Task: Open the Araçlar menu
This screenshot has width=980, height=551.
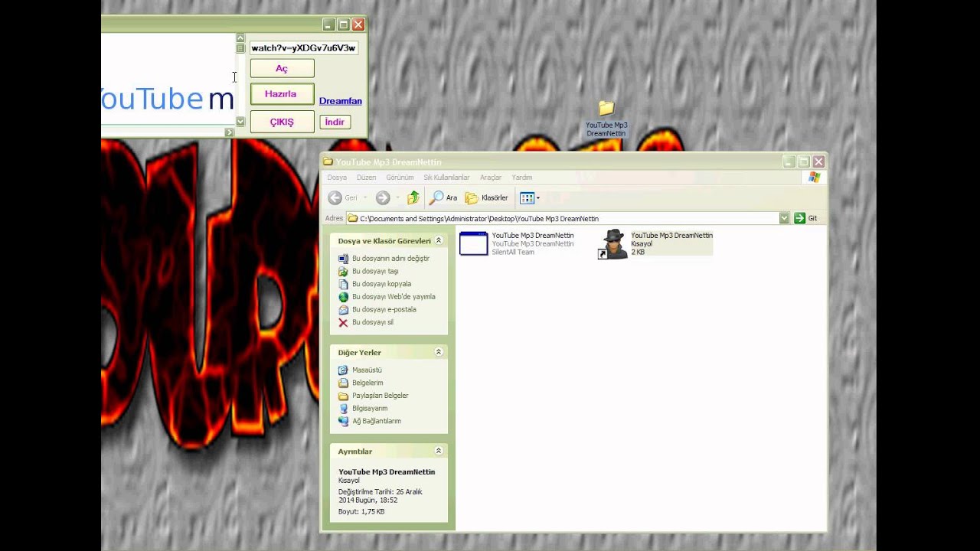Action: 491,178
